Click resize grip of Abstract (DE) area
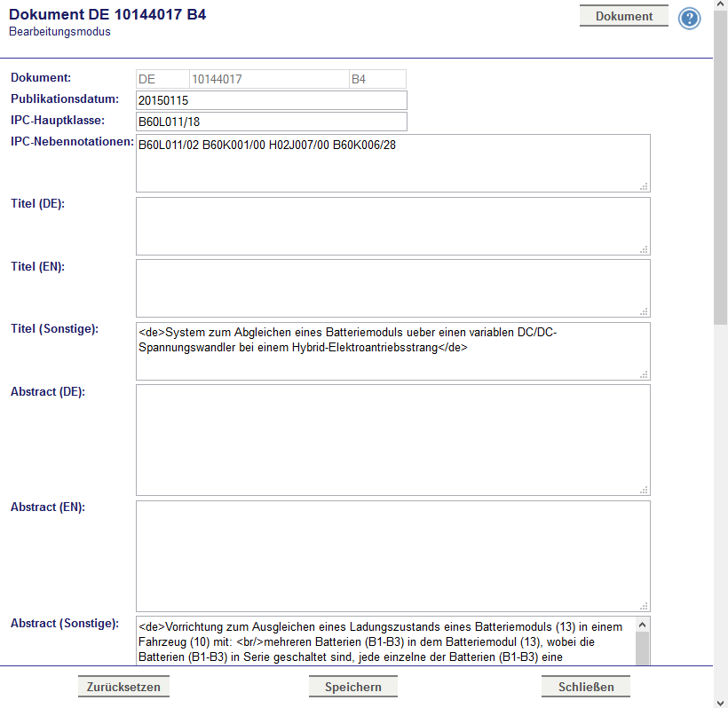728x708 pixels. coord(644,490)
